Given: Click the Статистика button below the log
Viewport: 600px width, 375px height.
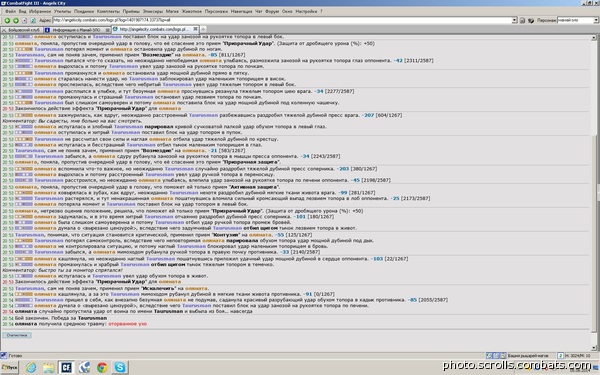Looking at the screenshot, I should pyautogui.click(x=17, y=335).
